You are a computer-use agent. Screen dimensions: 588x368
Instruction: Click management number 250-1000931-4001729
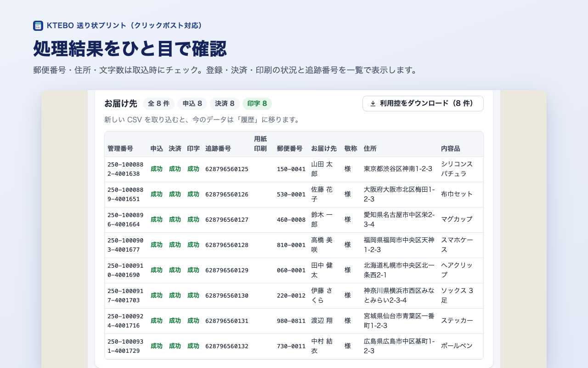(x=125, y=346)
